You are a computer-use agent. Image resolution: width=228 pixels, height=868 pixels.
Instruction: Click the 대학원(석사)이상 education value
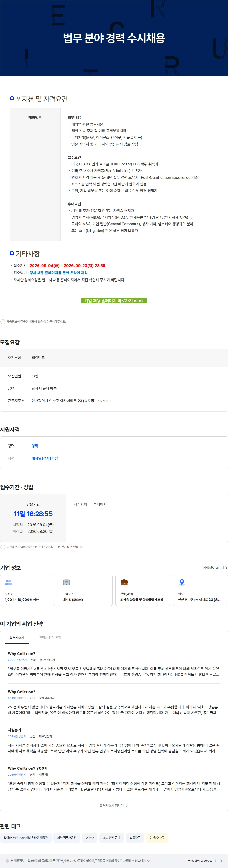pyautogui.click(x=45, y=458)
